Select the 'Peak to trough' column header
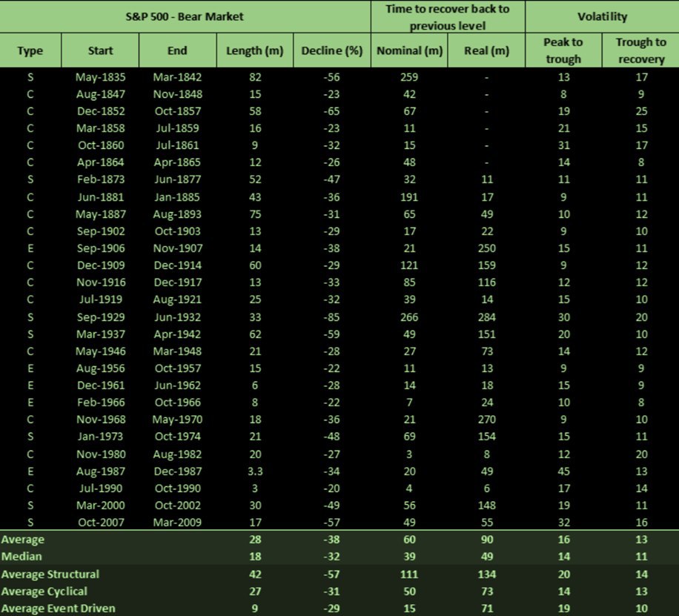The image size is (679, 616). 563,50
